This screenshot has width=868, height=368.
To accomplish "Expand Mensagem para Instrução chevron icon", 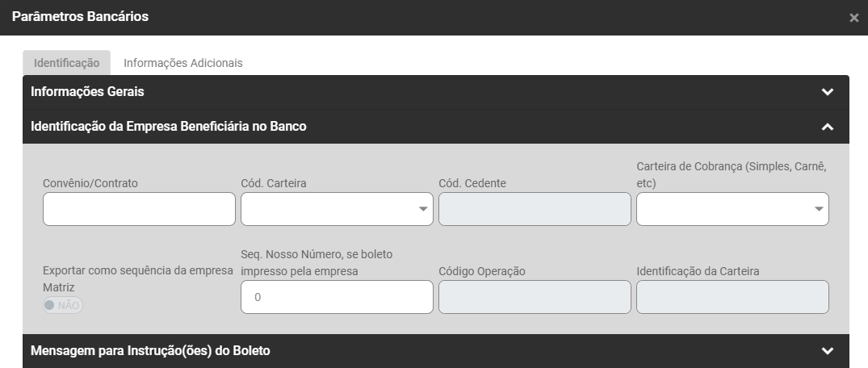I will pos(827,351).
